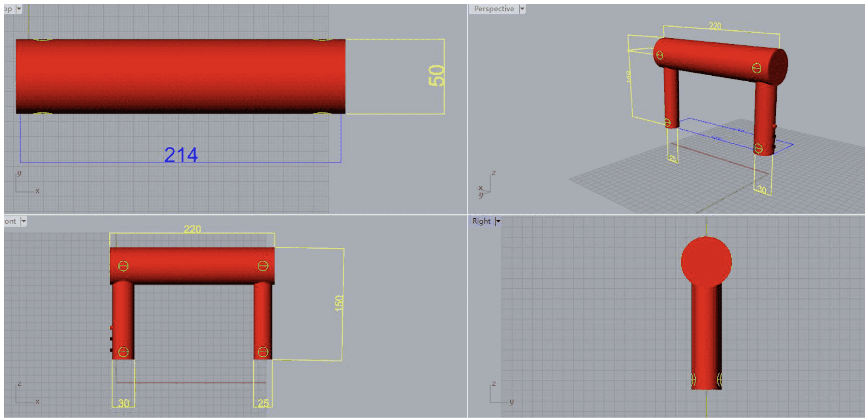Open the Right viewport dropdown arrow
Viewport: 868px width, 420px height.
[498, 221]
